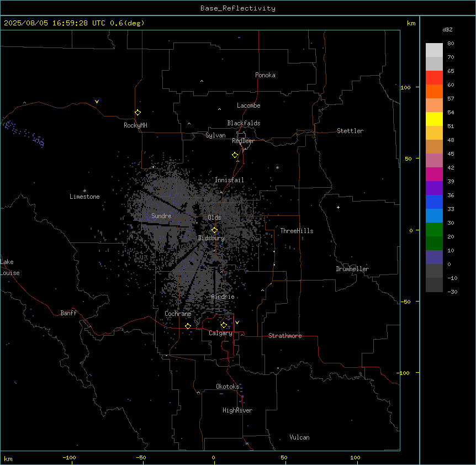Click the 100 tick on the right axis
Image resolution: width=476 pixels, height=465 pixels.
coord(405,87)
